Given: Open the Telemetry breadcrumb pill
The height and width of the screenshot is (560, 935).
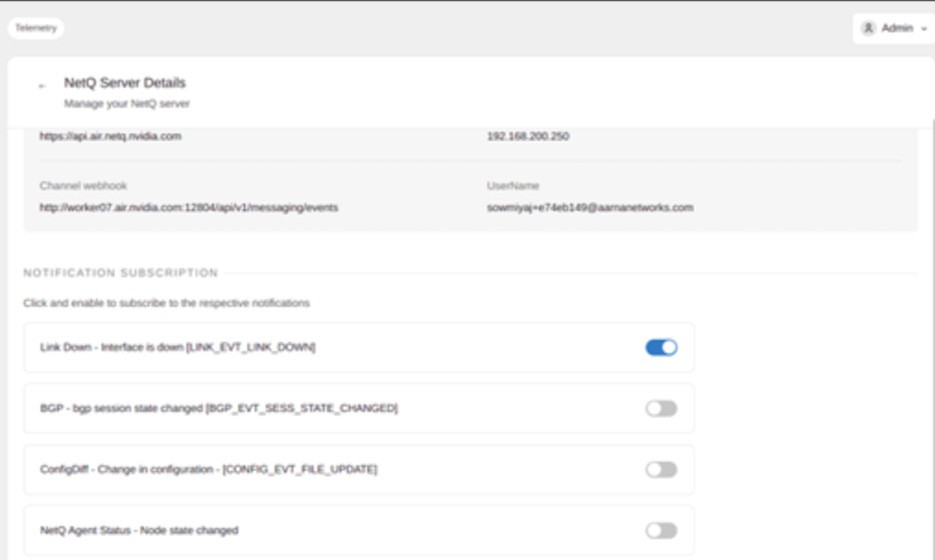Looking at the screenshot, I should pos(36,28).
